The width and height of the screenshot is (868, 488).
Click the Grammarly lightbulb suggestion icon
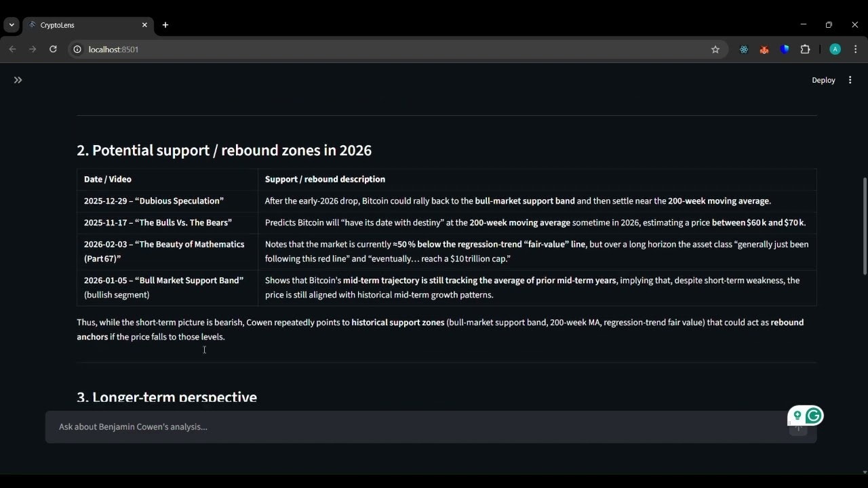pos(797,415)
